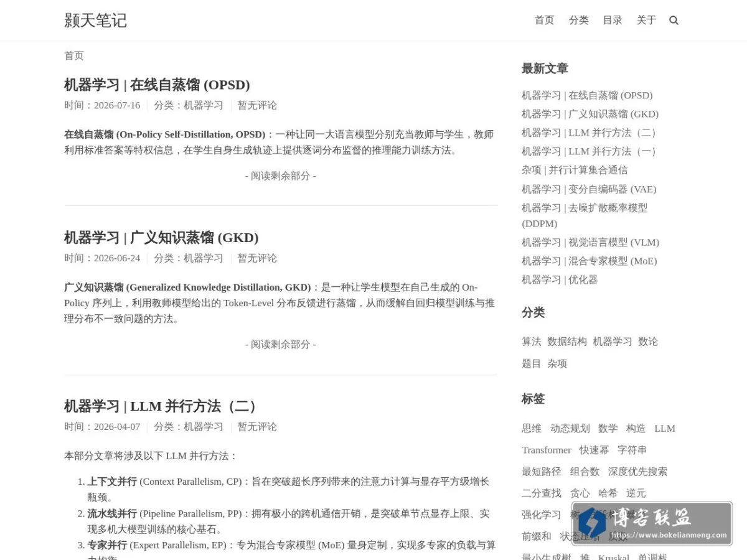Open the post heading 广义知识蒸馏 (GKD)

[x=161, y=238]
